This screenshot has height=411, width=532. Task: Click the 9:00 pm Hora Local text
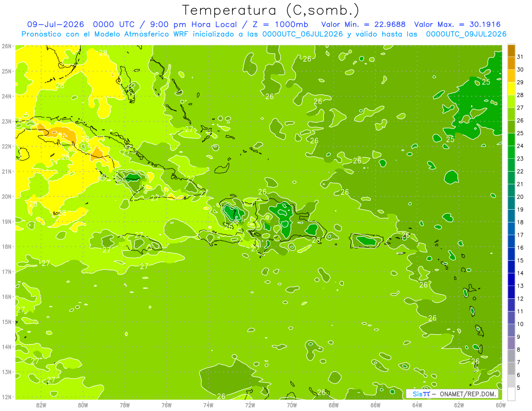coord(194,24)
